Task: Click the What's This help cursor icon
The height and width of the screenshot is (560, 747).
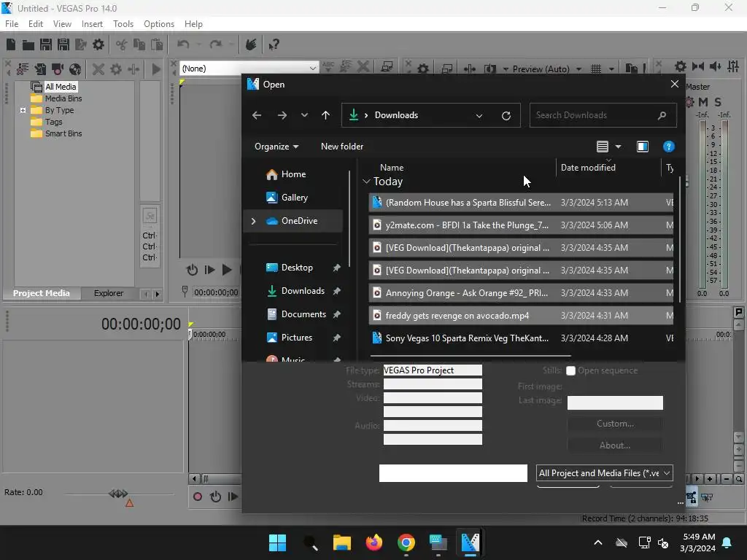Action: tap(274, 44)
